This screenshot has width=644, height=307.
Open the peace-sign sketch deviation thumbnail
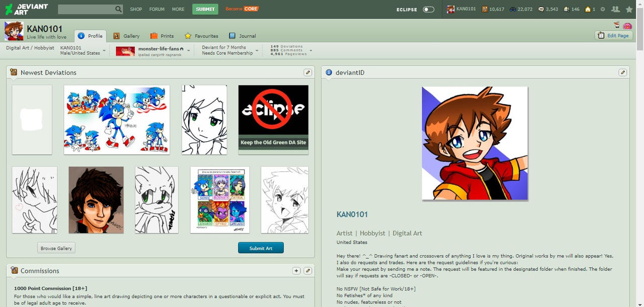point(35,200)
